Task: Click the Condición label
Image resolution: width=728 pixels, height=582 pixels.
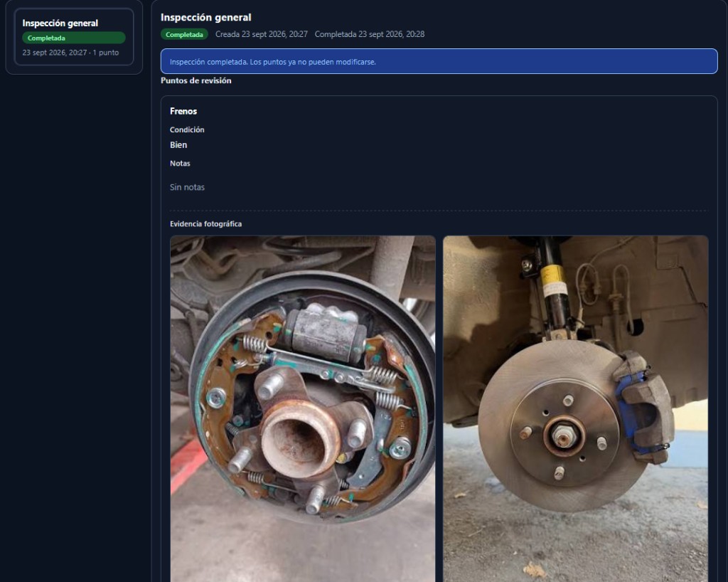Action: (187, 129)
